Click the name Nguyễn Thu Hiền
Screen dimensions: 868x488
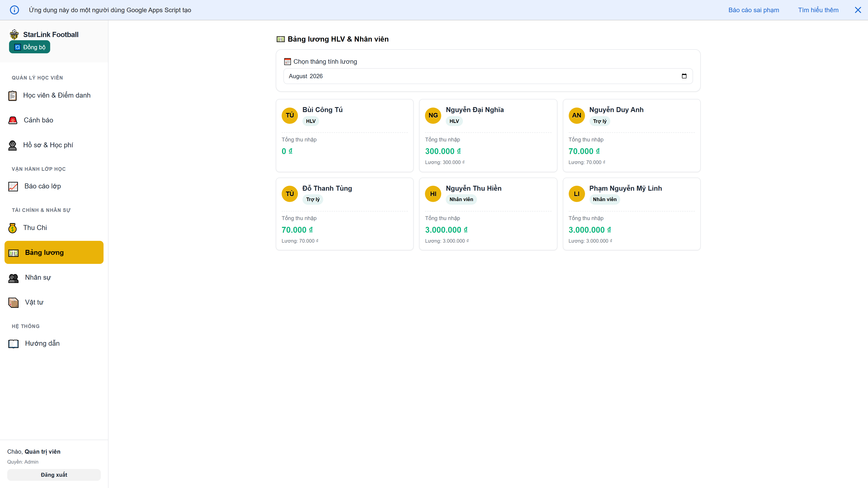[x=473, y=188]
